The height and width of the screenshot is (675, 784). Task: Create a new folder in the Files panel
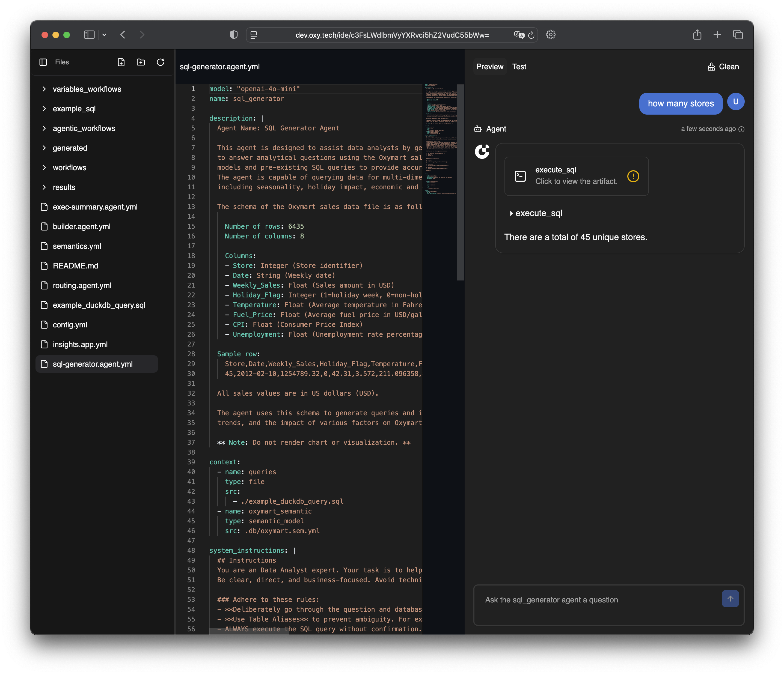(141, 62)
